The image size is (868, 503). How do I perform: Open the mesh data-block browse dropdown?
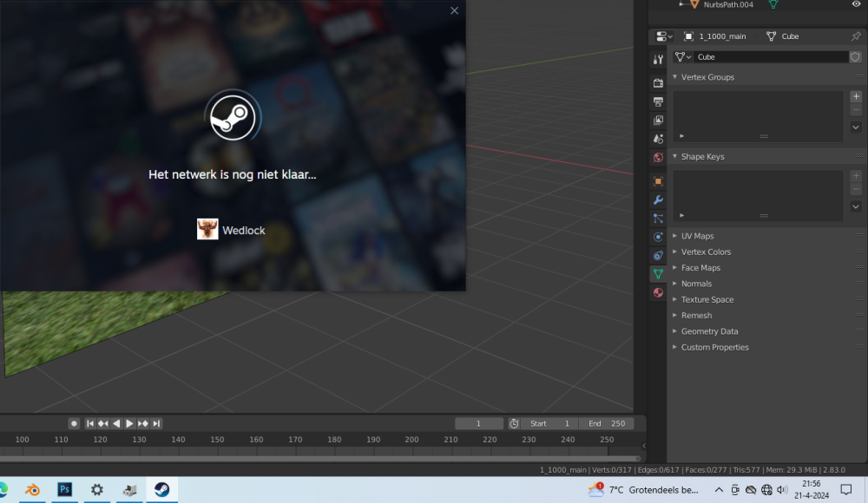pyautogui.click(x=683, y=57)
